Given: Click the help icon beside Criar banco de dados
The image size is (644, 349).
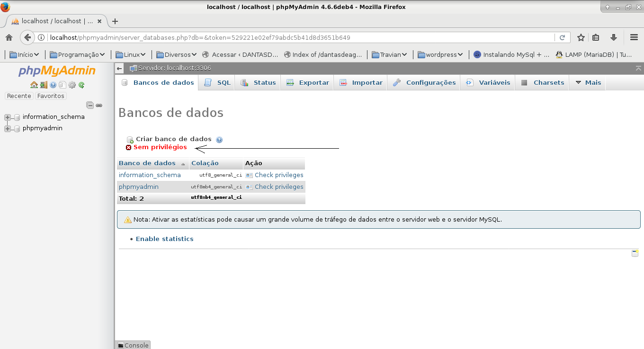Looking at the screenshot, I should click(x=219, y=140).
